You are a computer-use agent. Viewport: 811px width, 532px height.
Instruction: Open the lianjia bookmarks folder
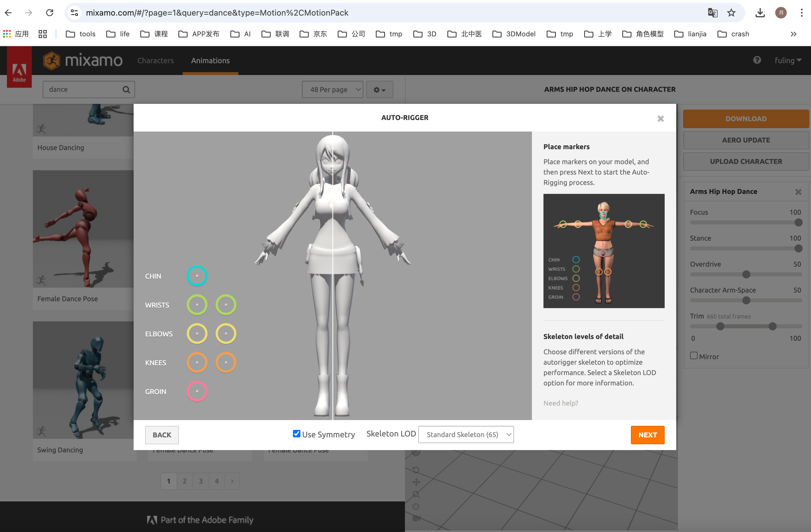click(690, 34)
